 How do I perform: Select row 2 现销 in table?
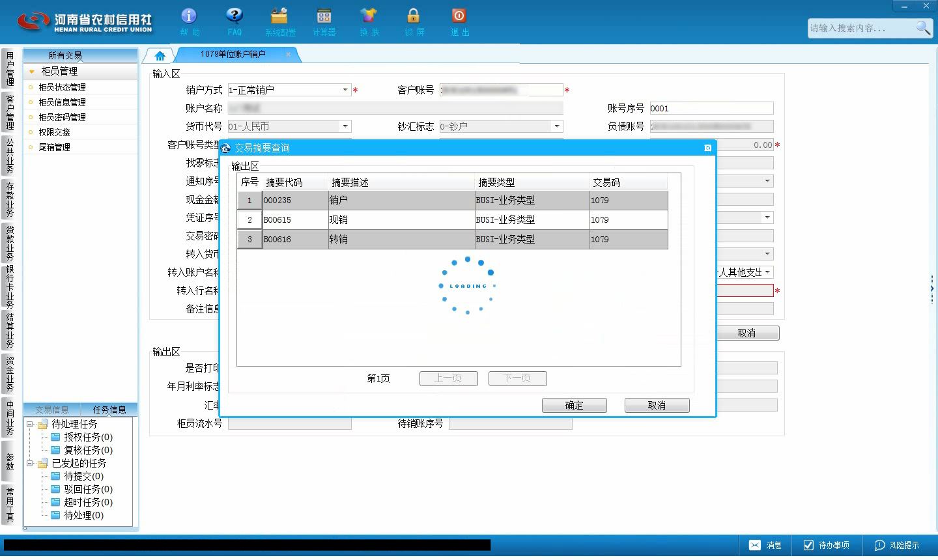click(453, 219)
